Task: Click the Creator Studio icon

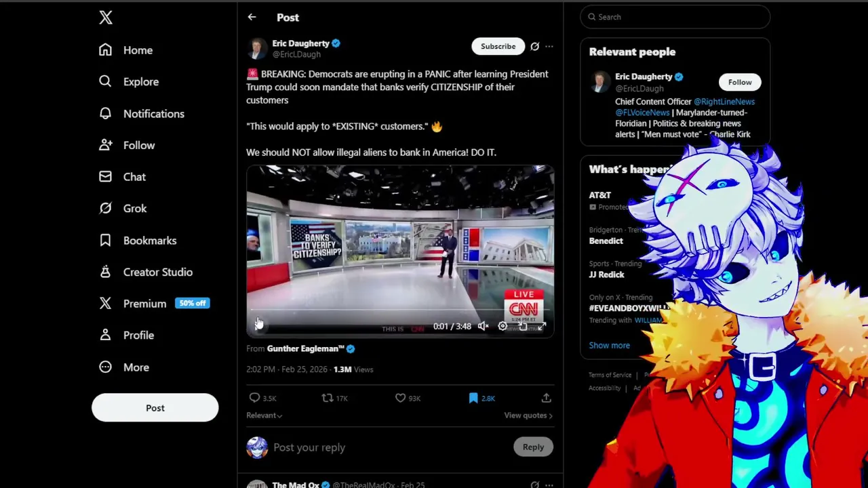Action: pos(105,272)
